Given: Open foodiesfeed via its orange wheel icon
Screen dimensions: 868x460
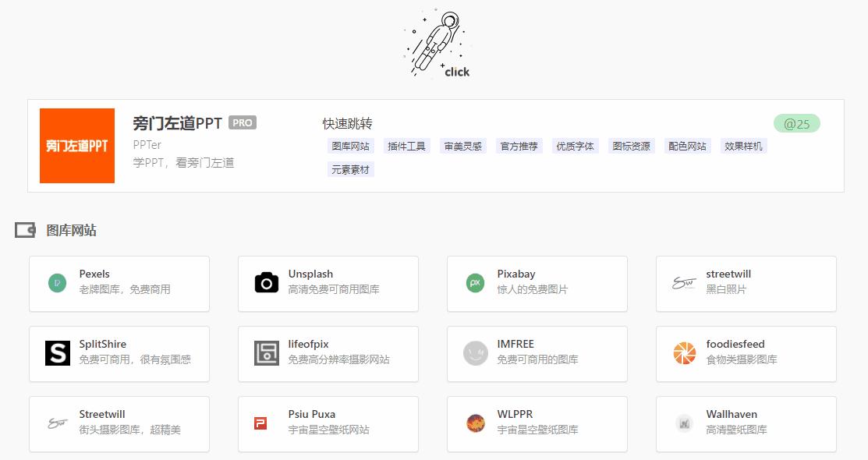Looking at the screenshot, I should 684,353.
